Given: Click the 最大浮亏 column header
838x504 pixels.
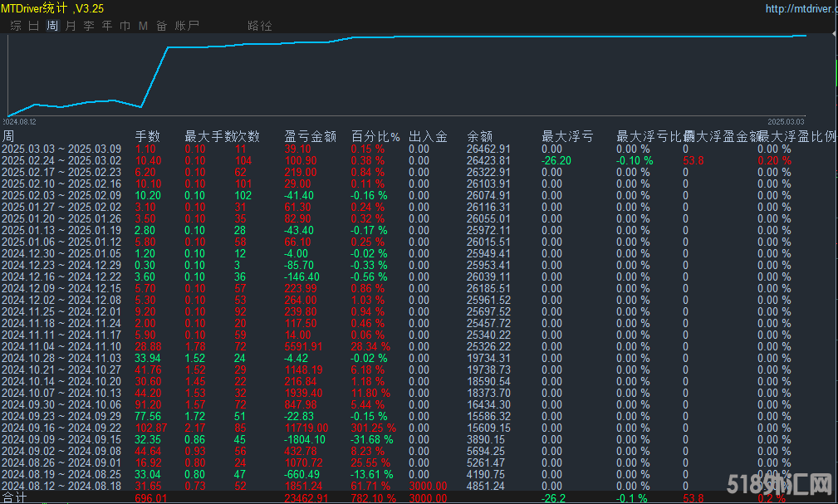Looking at the screenshot, I should click(x=567, y=136).
